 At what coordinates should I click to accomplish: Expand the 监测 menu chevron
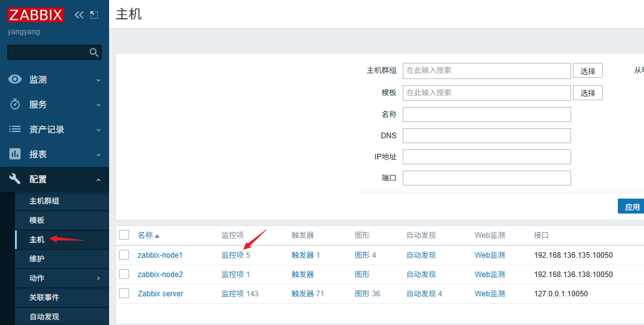click(x=99, y=80)
